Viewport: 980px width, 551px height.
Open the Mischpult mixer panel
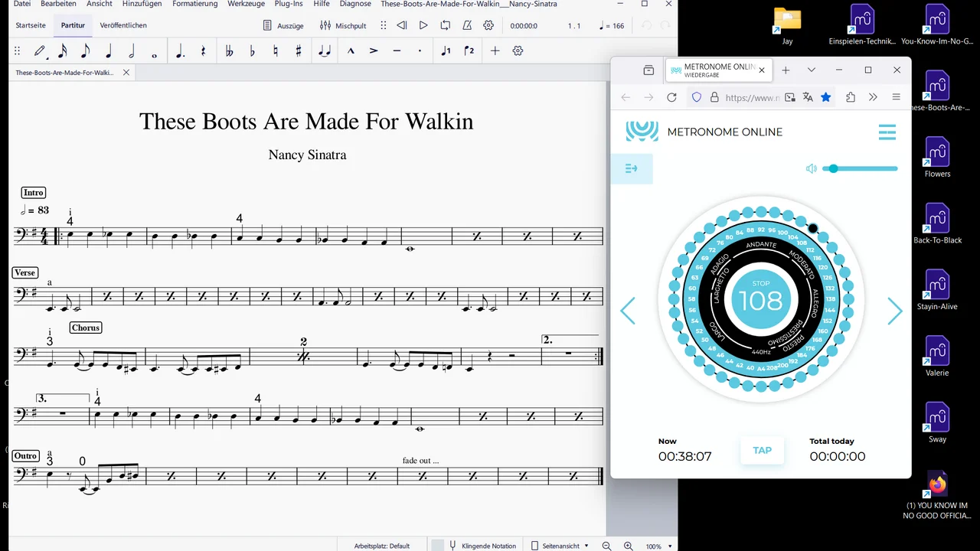click(x=342, y=25)
